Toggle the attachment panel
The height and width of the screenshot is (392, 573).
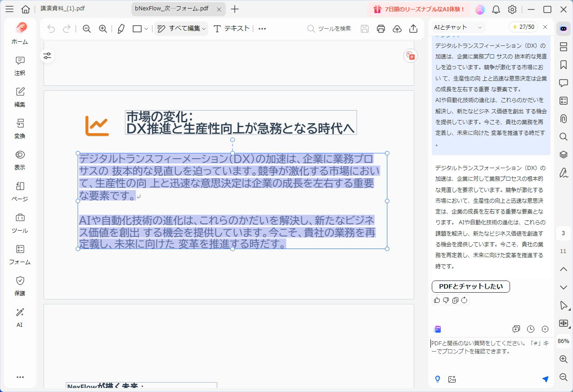pos(563,118)
